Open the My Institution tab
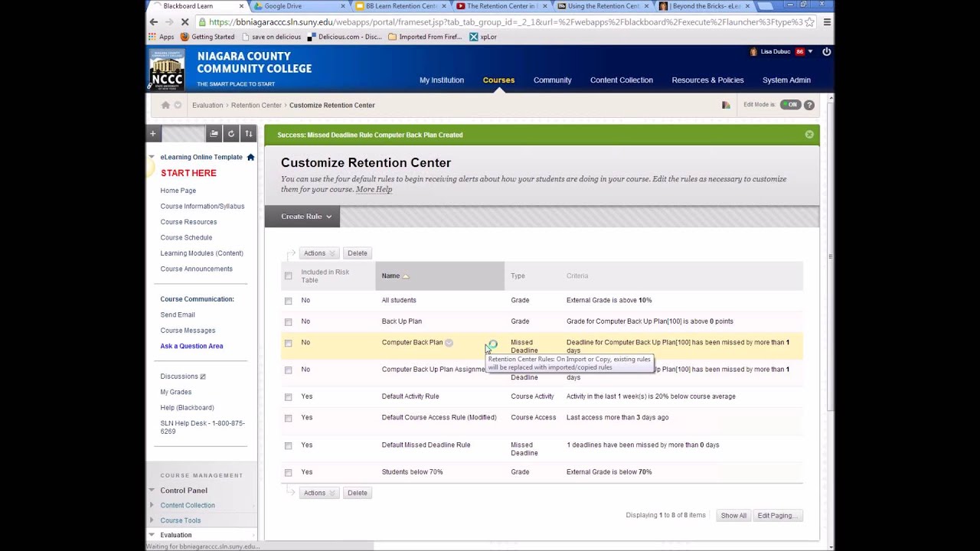Image resolution: width=980 pixels, height=551 pixels. pyautogui.click(x=442, y=80)
